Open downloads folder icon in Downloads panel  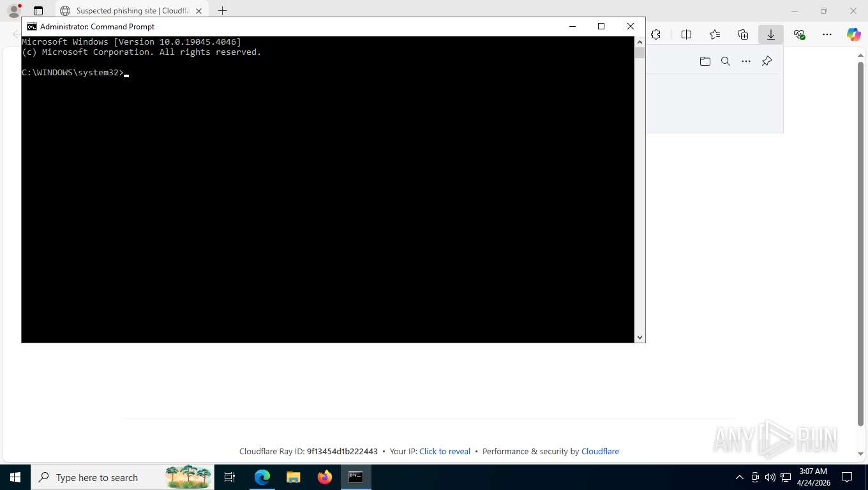tap(705, 61)
